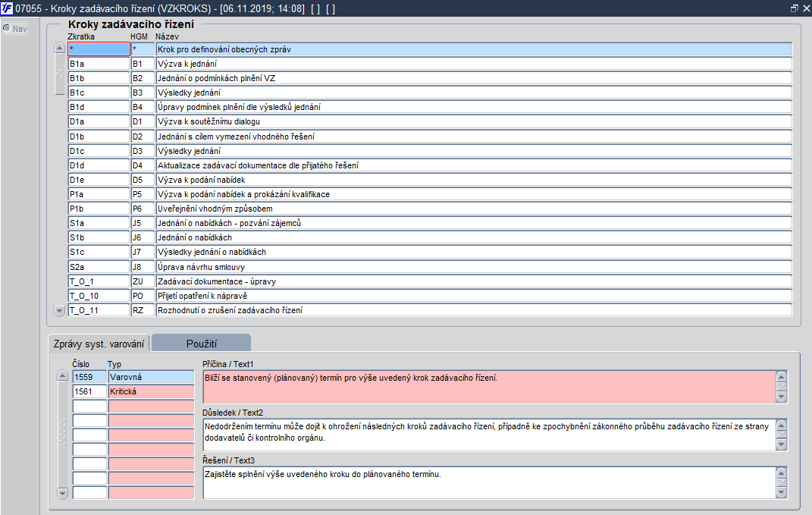812x515 pixels.
Task: Click 'Zadávací dokumentace - úpravy' row
Action: [x=474, y=281]
